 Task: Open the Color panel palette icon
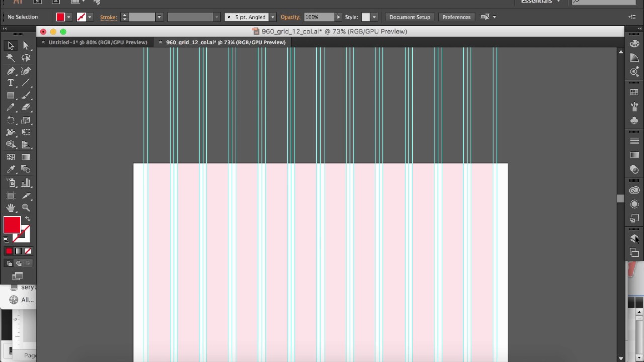pos(634,44)
